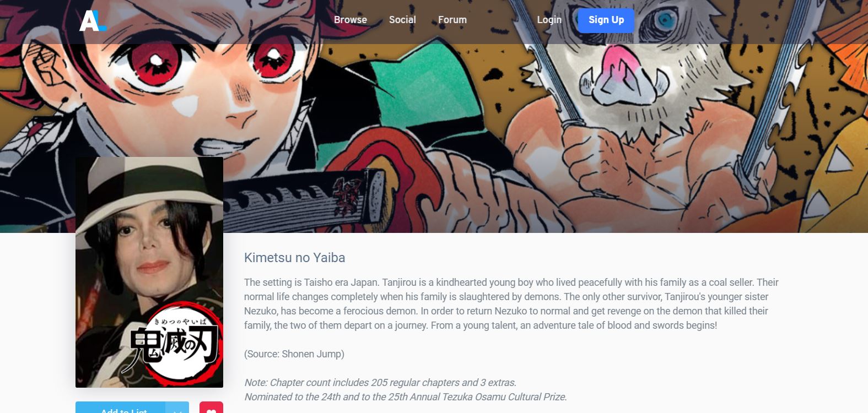Go to the Forum section

pyautogui.click(x=452, y=20)
